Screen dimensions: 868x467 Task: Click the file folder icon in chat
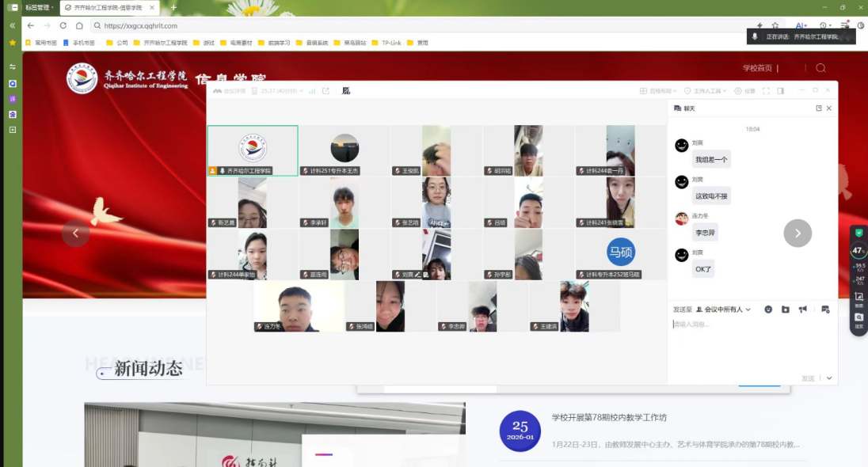click(786, 309)
